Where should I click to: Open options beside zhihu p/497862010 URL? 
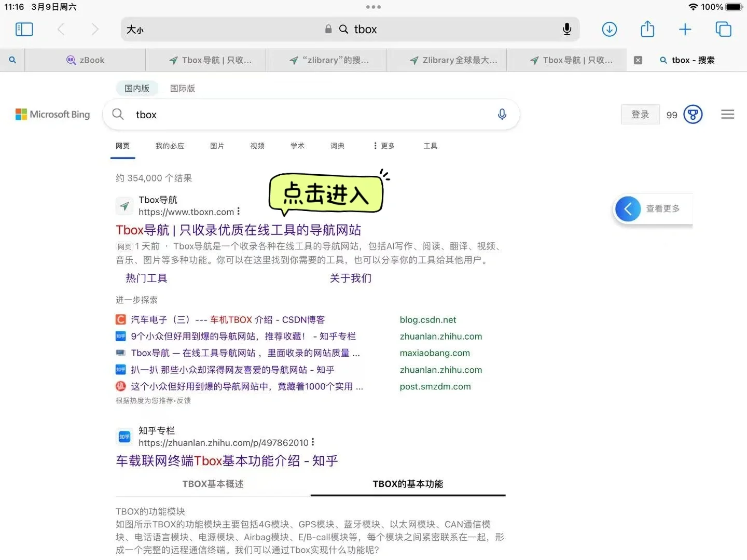click(313, 442)
